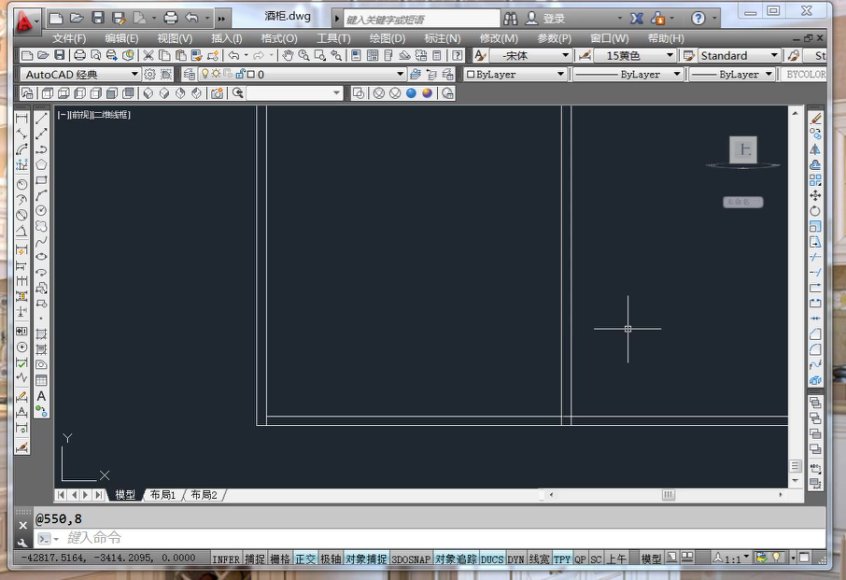
Task: Switch to the 布局1 layout tab
Action: pyautogui.click(x=162, y=495)
